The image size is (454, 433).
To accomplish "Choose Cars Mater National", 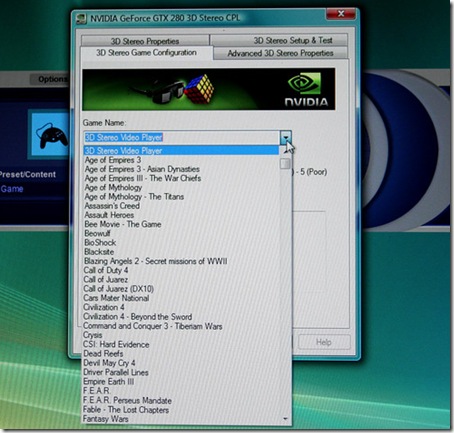I will (181, 298).
